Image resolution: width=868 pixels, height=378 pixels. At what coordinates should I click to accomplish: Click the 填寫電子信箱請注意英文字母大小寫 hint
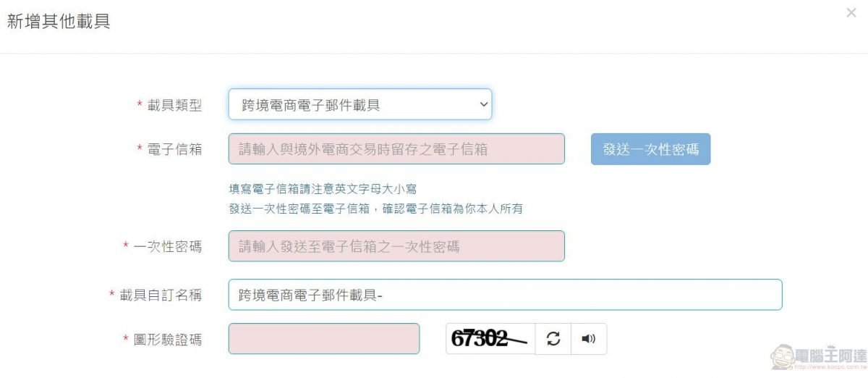323,189
